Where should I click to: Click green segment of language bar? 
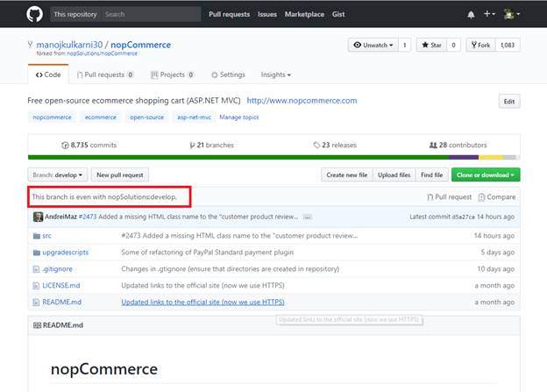(238, 158)
